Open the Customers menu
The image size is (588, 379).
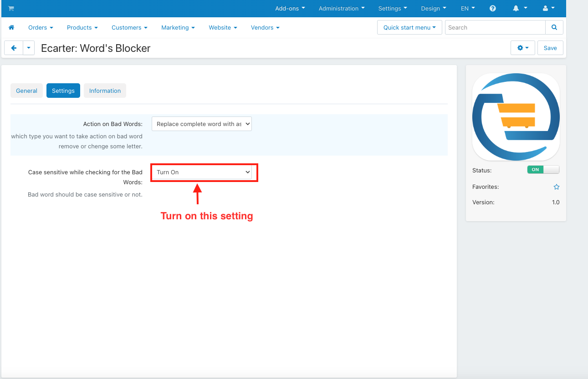(x=129, y=27)
